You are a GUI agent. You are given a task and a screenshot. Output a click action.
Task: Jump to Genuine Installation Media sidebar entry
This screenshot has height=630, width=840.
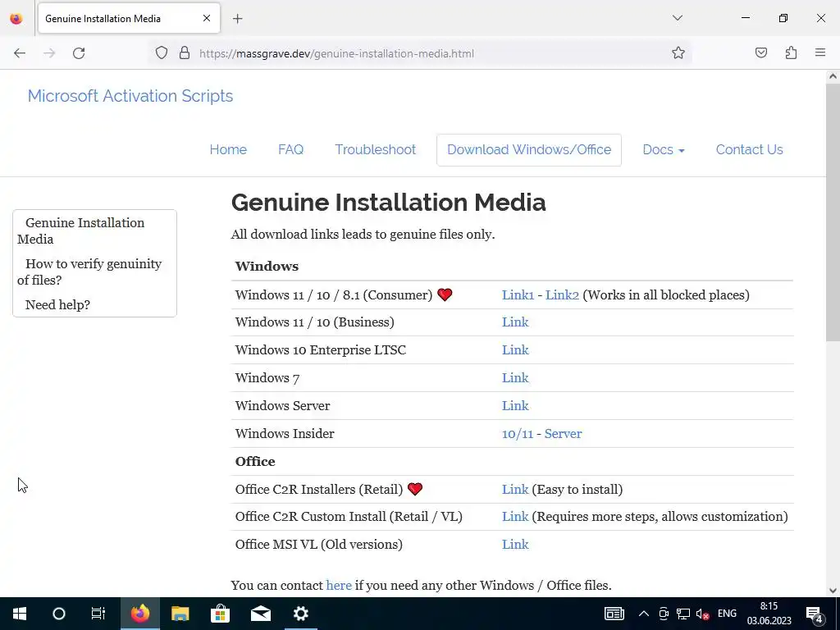[x=81, y=231]
